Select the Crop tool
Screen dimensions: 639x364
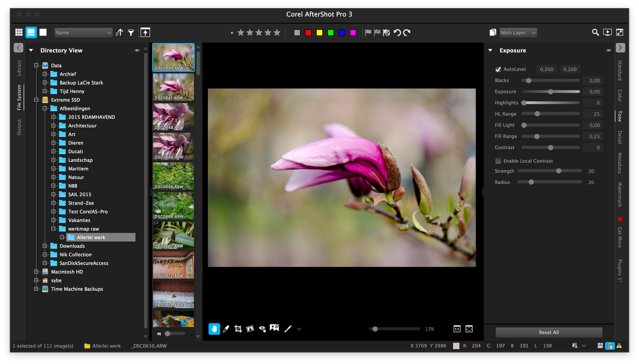tap(238, 329)
